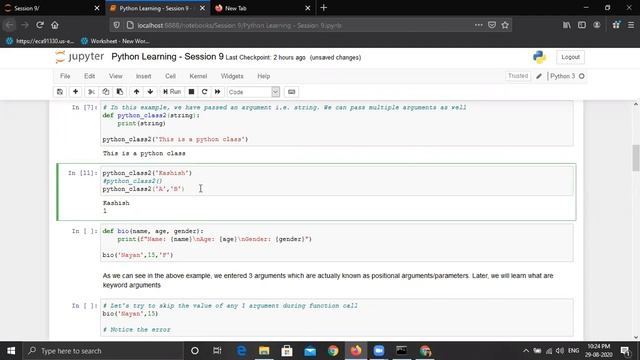Open the Zoom app from the taskbar
Screen dimensions: 640x360
pos(379,351)
